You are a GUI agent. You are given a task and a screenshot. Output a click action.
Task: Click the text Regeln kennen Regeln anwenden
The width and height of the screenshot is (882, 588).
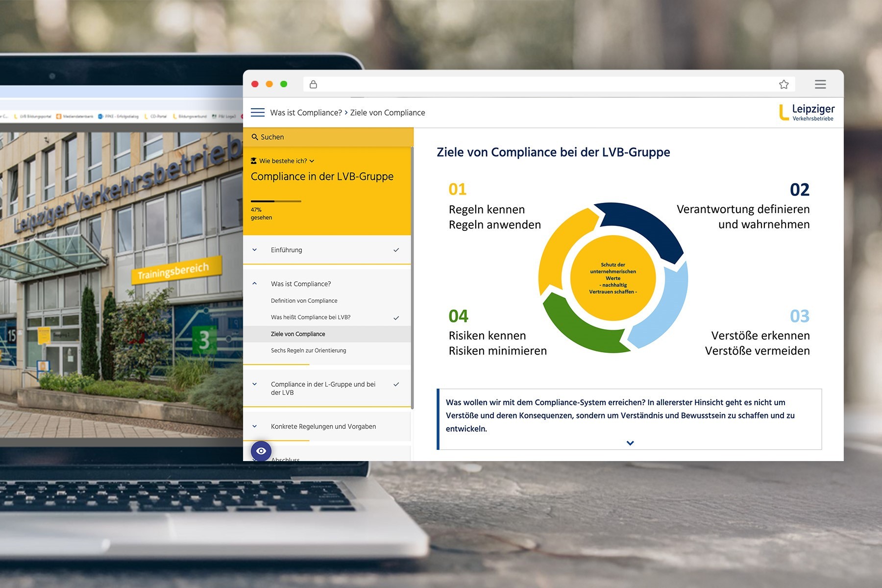(x=495, y=217)
